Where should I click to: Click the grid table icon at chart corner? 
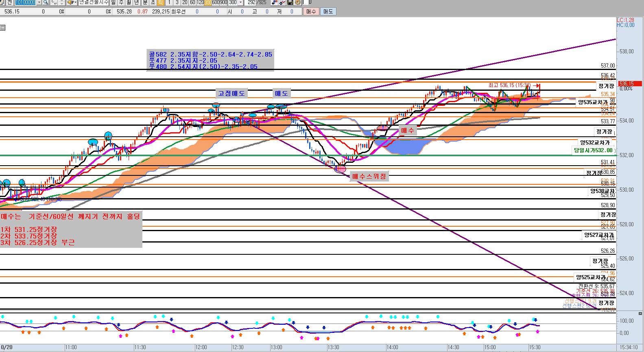pos(3,28)
